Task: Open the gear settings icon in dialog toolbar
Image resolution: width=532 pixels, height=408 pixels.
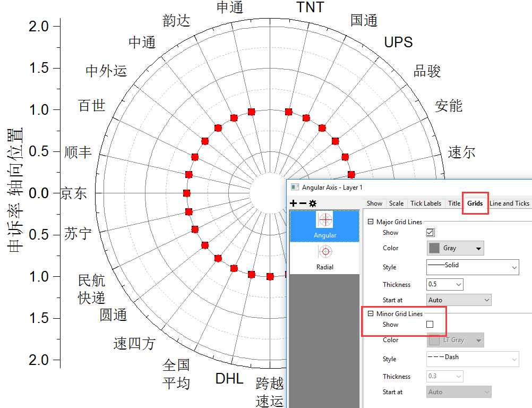Action: point(313,203)
